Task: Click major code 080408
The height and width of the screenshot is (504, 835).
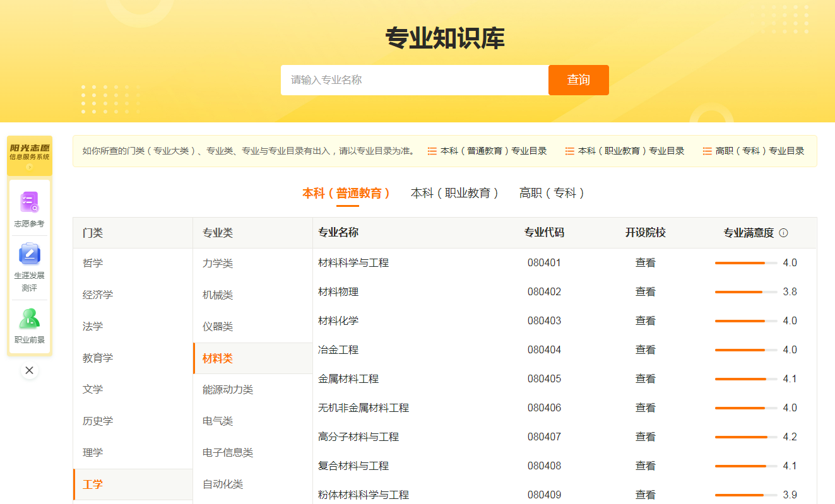Action: [x=544, y=466]
